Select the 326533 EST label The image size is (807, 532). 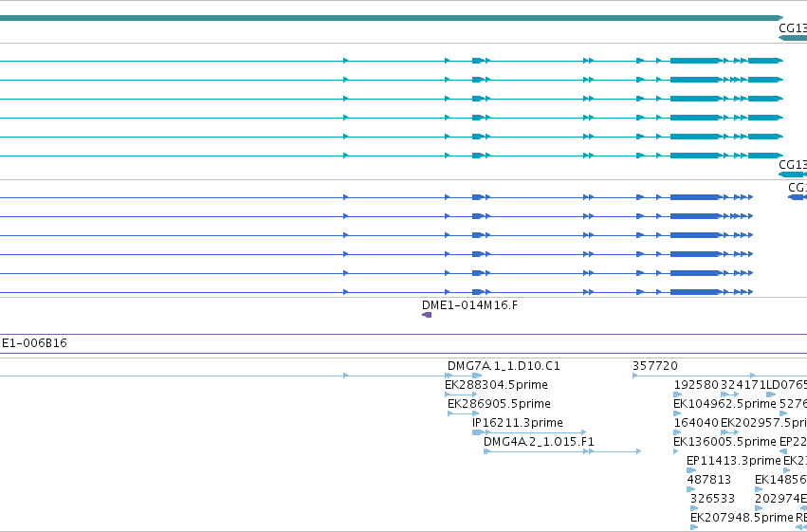[712, 499]
